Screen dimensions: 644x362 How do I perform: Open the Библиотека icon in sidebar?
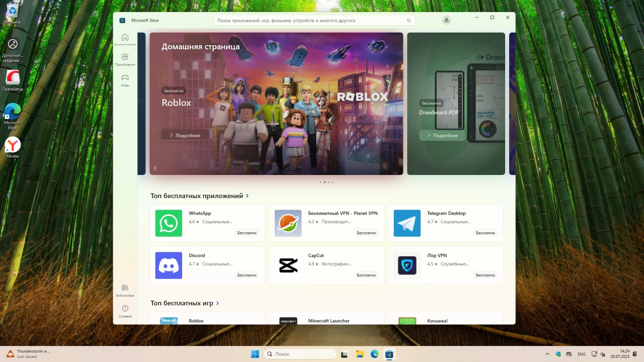click(x=125, y=290)
